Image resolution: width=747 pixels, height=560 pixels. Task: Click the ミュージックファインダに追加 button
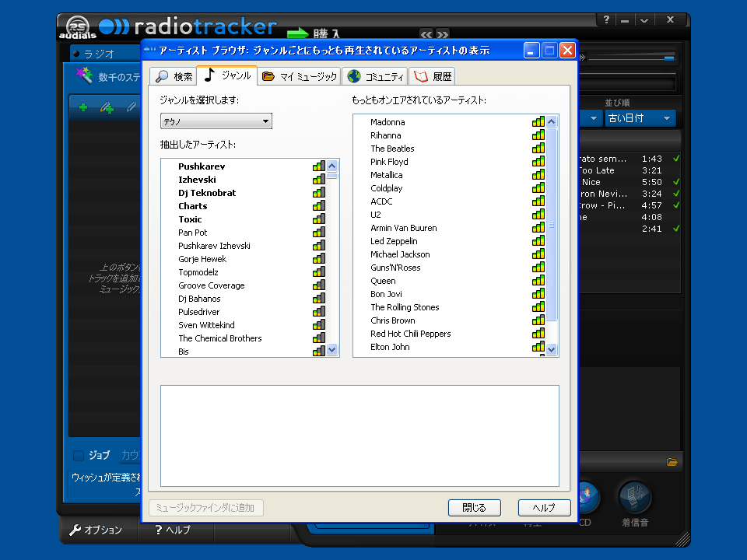click(x=205, y=508)
